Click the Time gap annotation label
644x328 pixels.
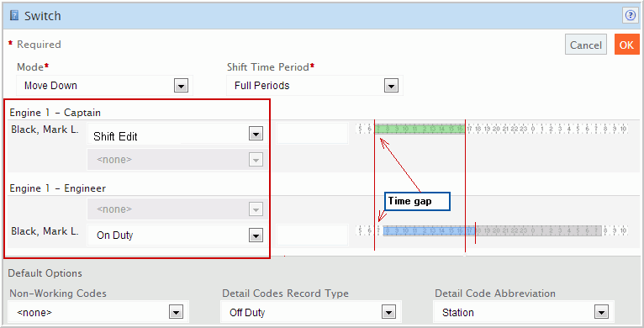417,201
